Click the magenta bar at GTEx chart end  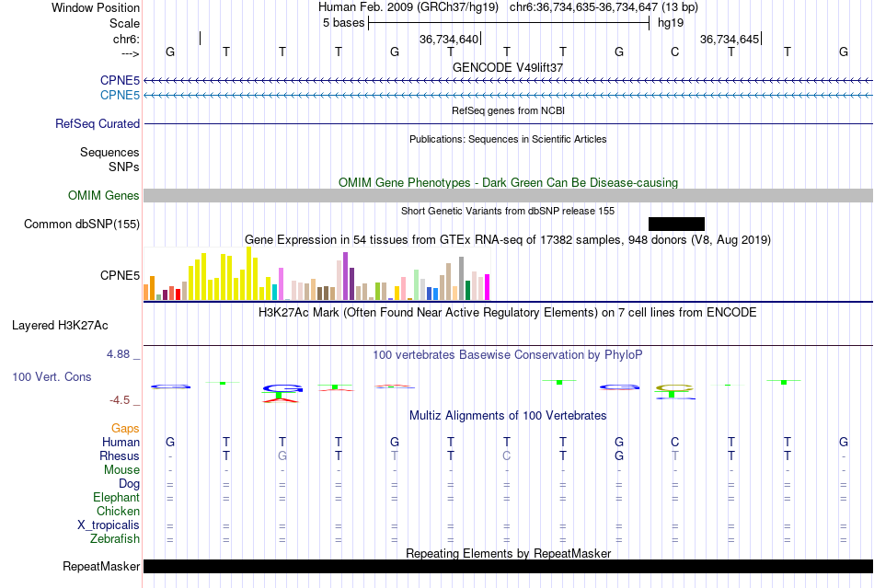pyautogui.click(x=488, y=288)
